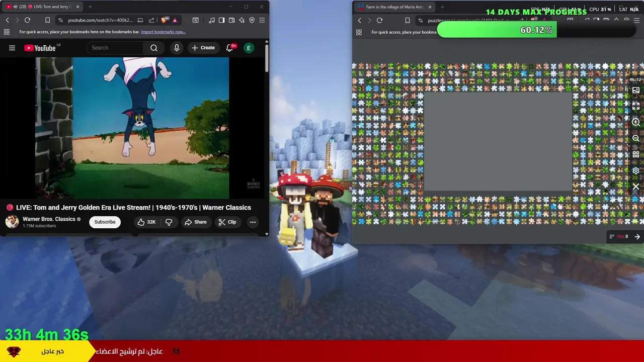Switch to the LIVE: Tom and Jerry tab
Image resolution: width=644 pixels, height=362 pixels.
pos(42,7)
